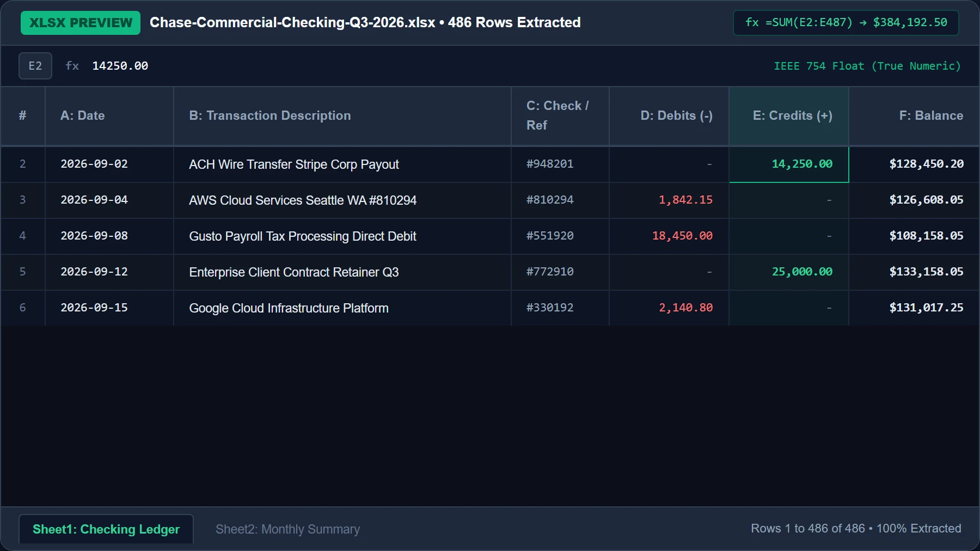This screenshot has width=980, height=551.
Task: Switch to Sheet2: Monthly Summary tab
Action: tap(287, 529)
